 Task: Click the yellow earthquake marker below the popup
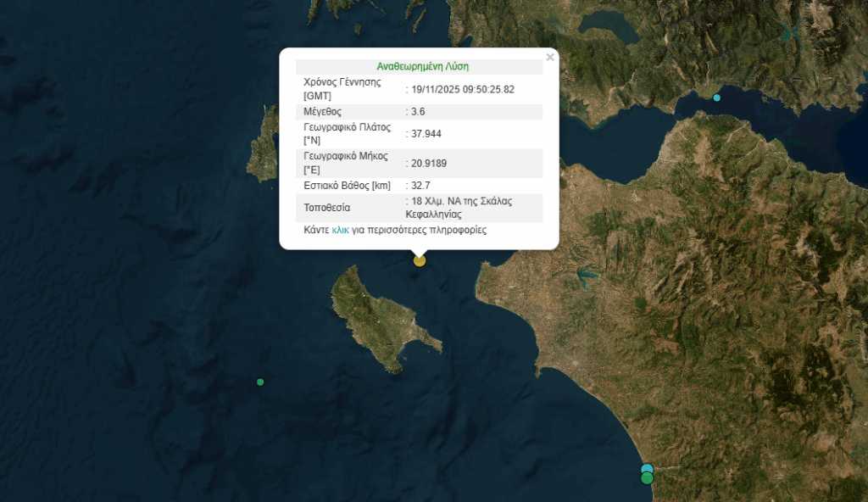420,260
